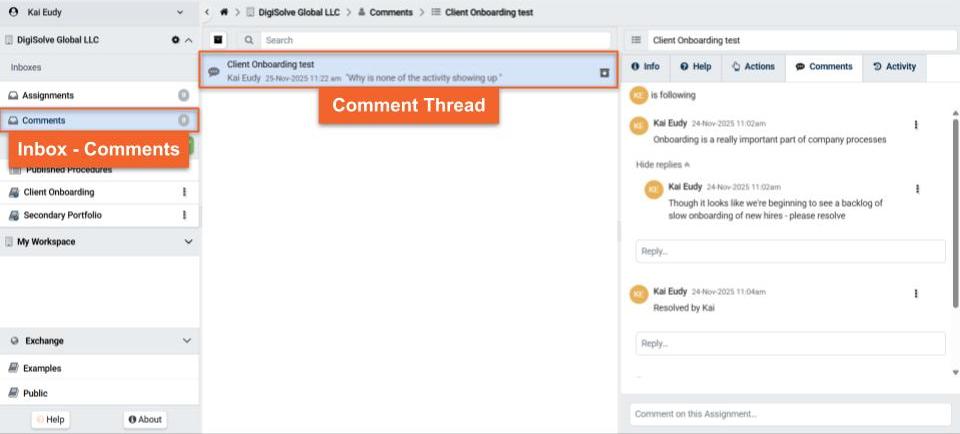Open the Client Onboarding portfolio
This screenshot has width=960, height=434.
(x=59, y=192)
